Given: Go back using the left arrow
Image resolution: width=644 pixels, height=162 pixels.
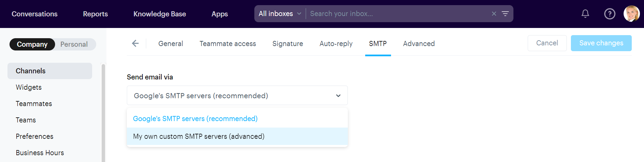Looking at the screenshot, I should (135, 43).
